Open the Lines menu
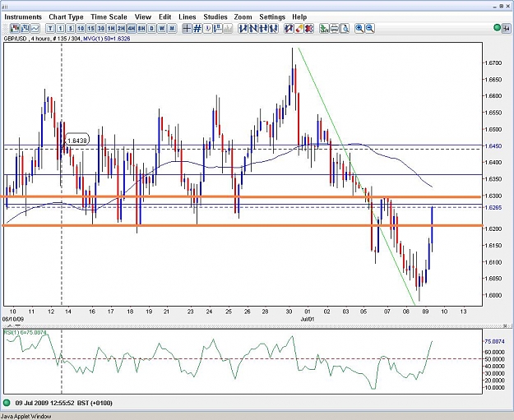The image size is (514, 420). pos(188,16)
